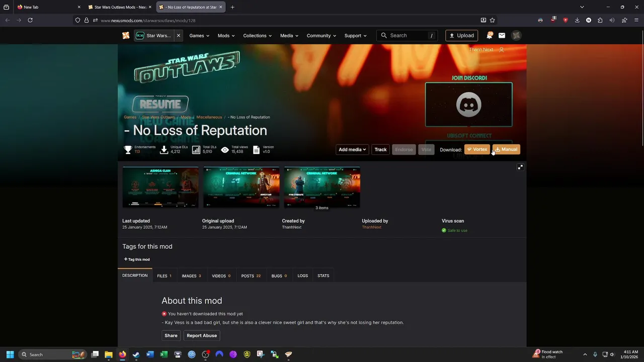Remove the Star Wars Outlaws game filter

pyautogui.click(x=178, y=36)
